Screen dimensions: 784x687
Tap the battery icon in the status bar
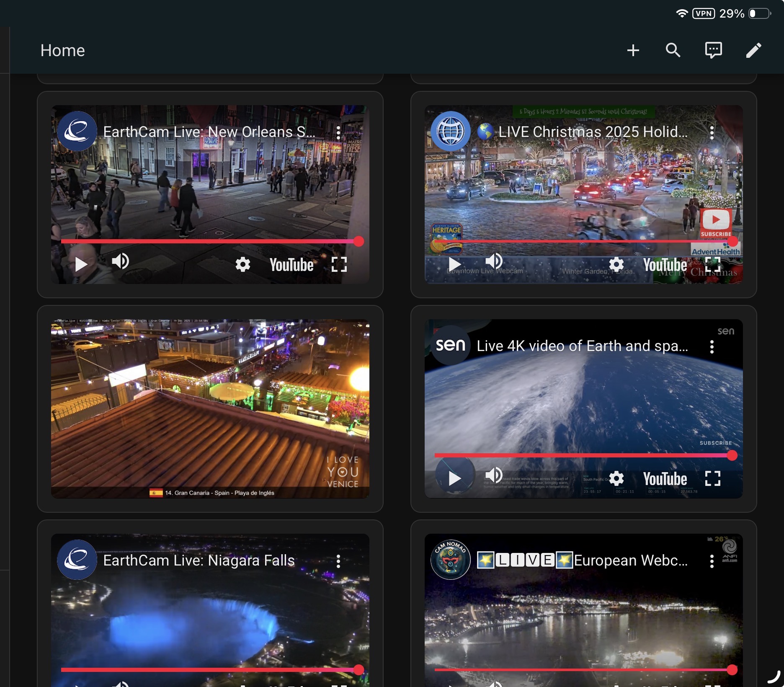(x=760, y=13)
